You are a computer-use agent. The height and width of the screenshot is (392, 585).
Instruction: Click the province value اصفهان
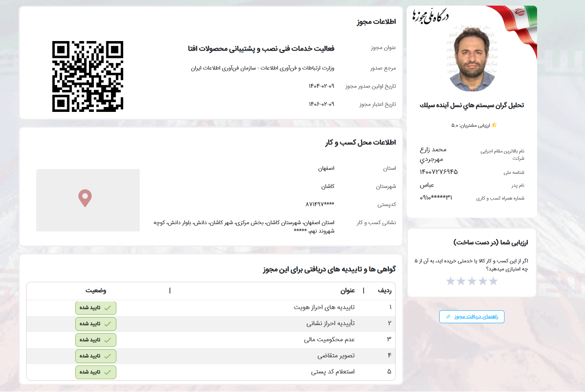pos(326,168)
